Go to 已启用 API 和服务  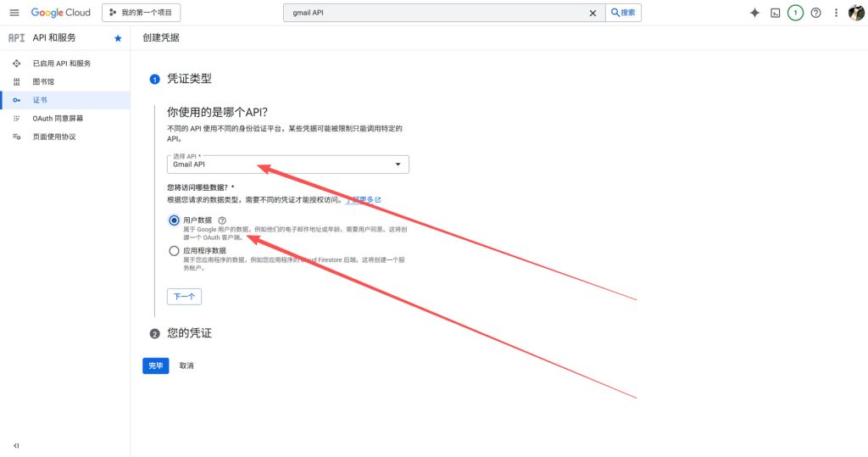(x=61, y=64)
